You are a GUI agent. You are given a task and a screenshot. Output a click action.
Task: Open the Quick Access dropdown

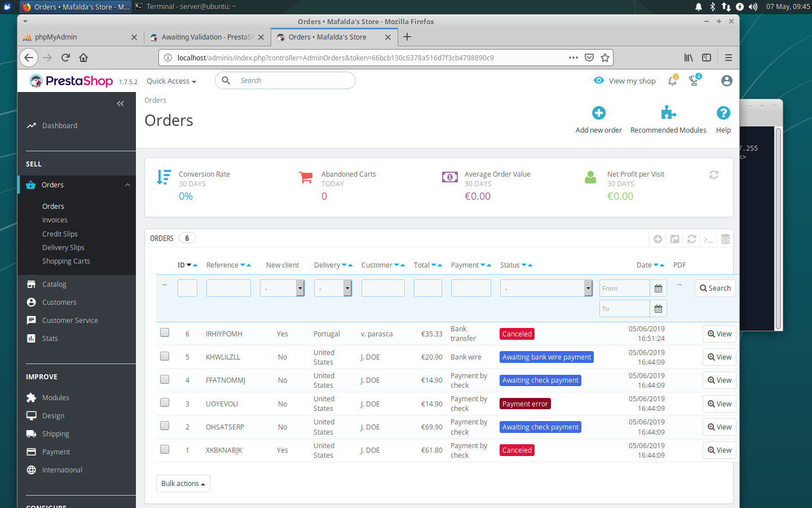point(171,81)
